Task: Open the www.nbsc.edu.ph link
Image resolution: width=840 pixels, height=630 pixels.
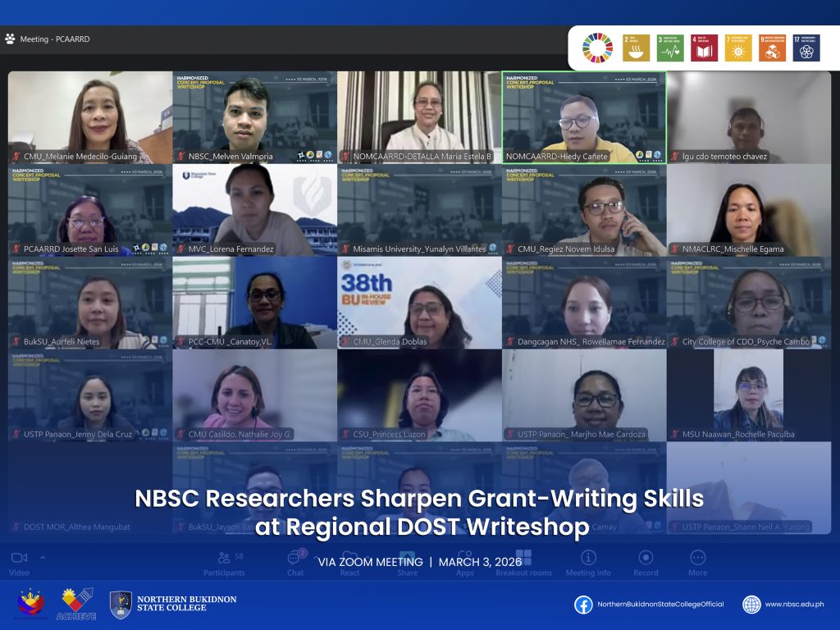Action: coord(794,605)
